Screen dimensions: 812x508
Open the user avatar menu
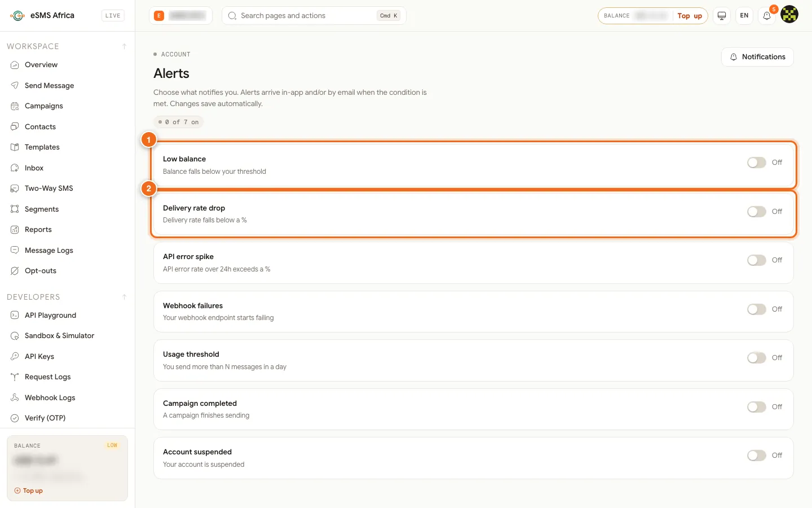coord(789,15)
